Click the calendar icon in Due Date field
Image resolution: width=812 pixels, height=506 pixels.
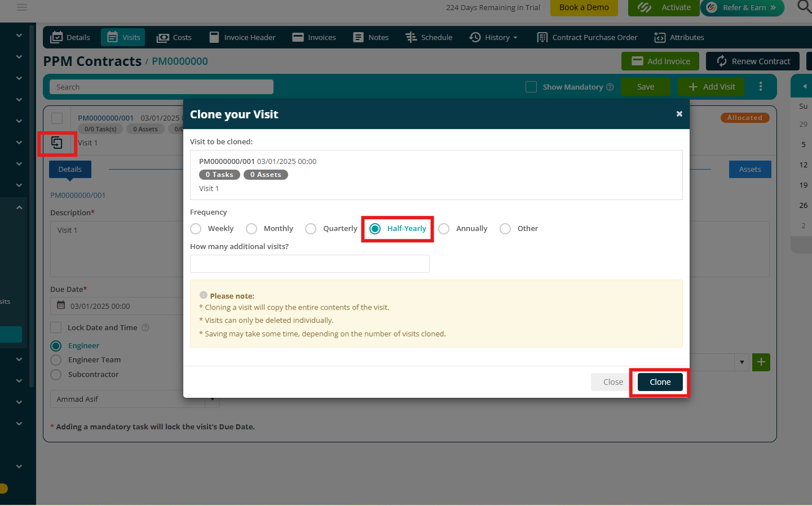point(61,305)
